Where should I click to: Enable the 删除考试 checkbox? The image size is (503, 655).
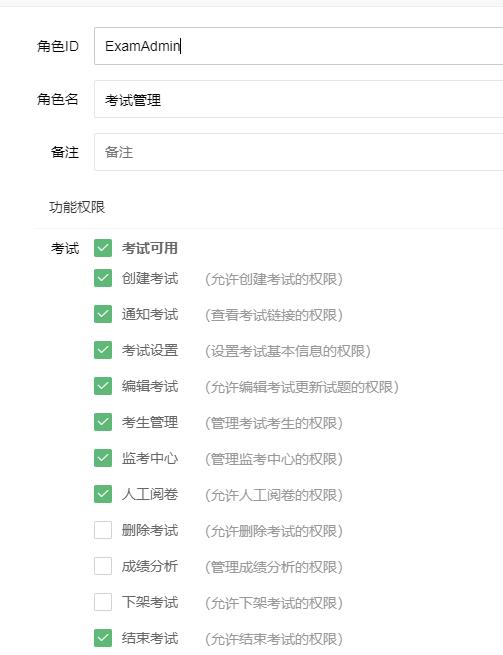coord(103,530)
